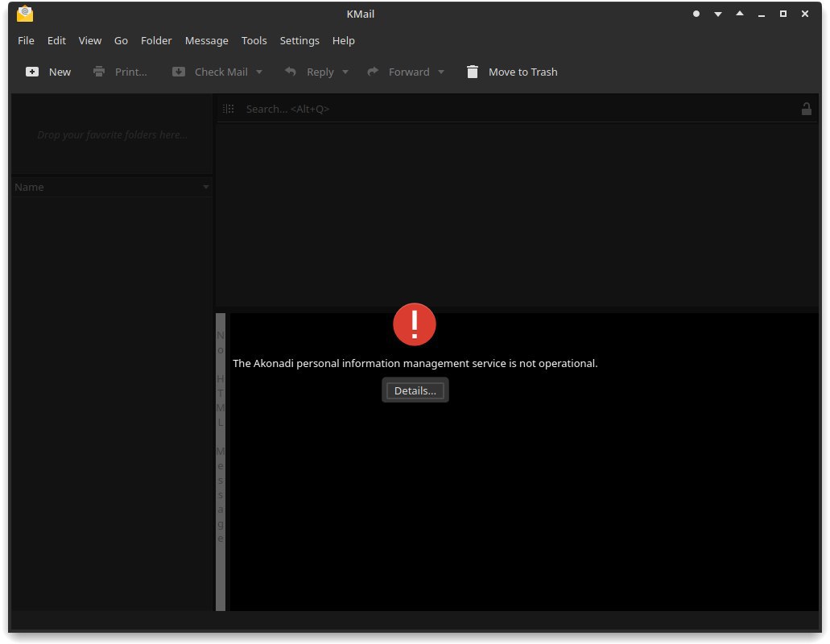Close the KMail window
The width and height of the screenshot is (830, 644).
point(804,14)
